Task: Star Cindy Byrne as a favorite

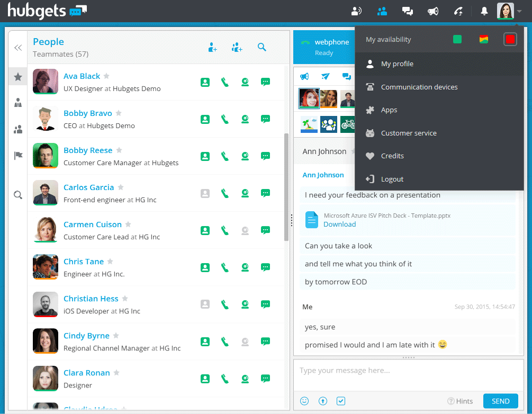Action: 116,336
